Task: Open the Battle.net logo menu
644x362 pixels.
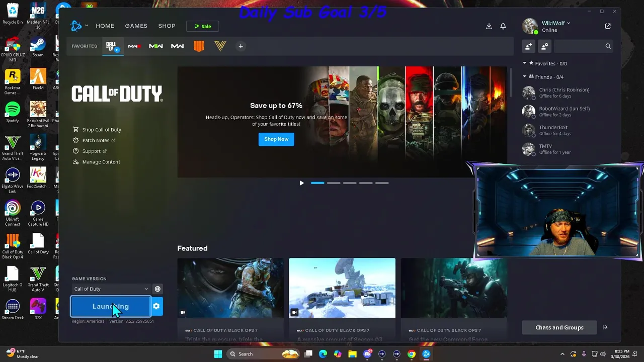Action: coord(76,26)
